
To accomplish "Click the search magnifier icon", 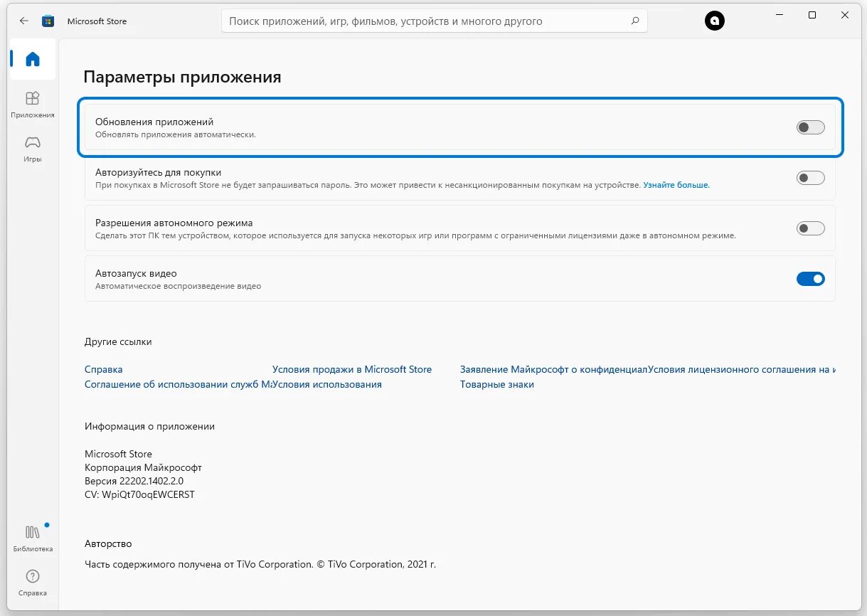I will tap(635, 21).
